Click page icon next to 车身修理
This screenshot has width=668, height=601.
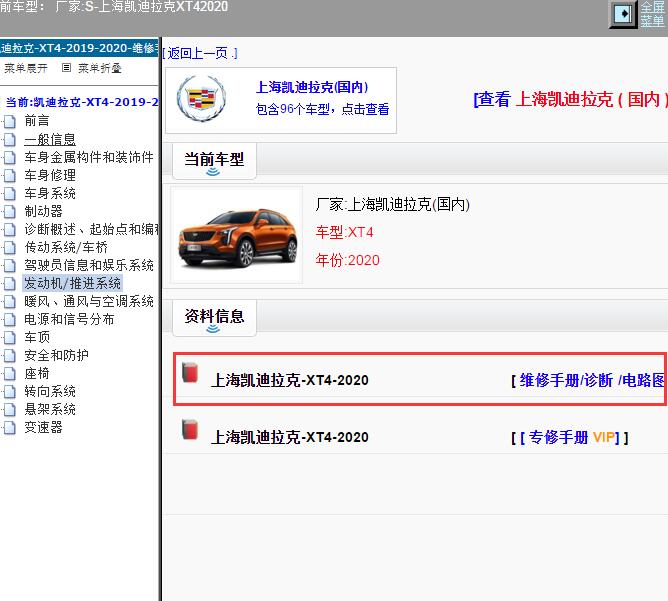pyautogui.click(x=9, y=175)
